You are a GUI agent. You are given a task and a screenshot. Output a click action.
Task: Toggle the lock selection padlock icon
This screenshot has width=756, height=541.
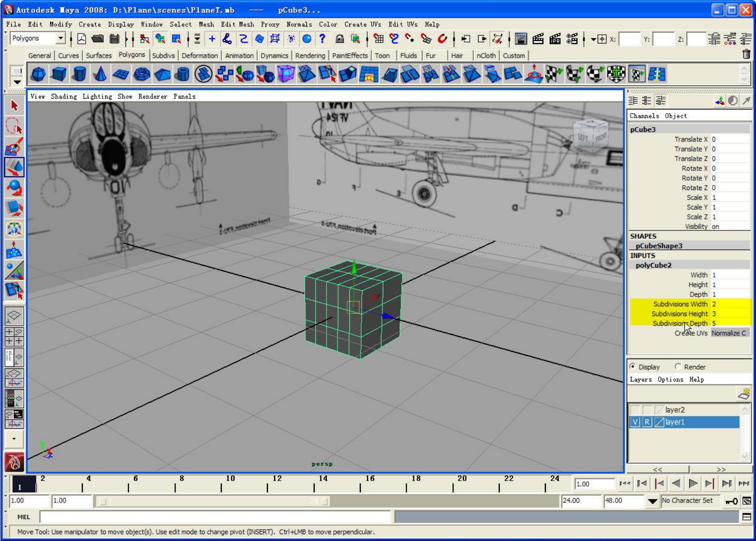click(339, 39)
